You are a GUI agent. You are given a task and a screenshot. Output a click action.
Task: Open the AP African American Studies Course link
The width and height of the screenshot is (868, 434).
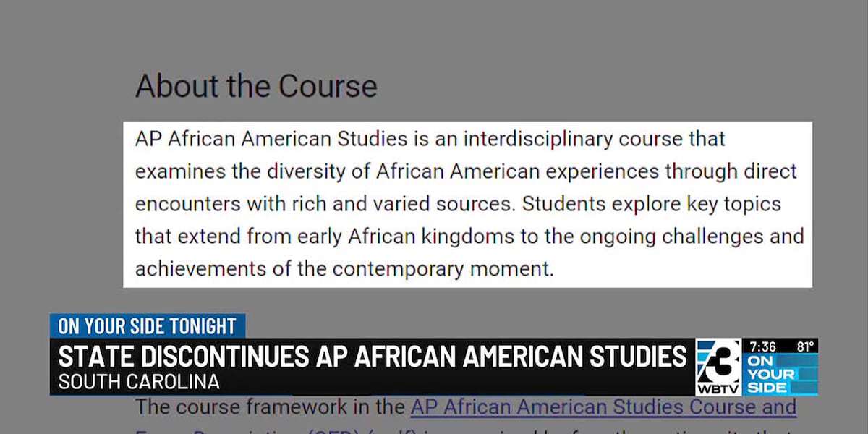click(603, 407)
